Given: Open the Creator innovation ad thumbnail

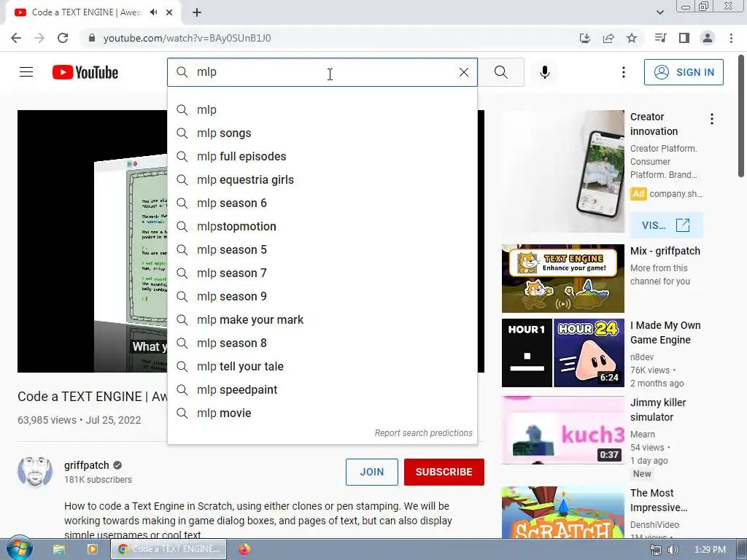Looking at the screenshot, I should point(562,171).
